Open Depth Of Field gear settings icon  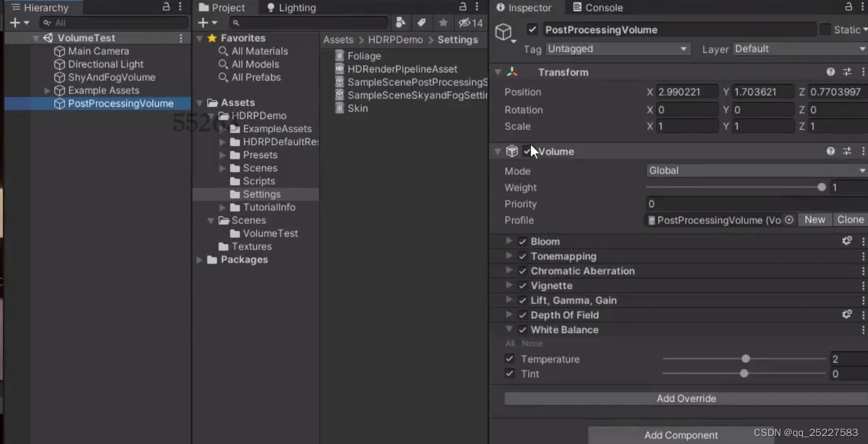coord(847,315)
